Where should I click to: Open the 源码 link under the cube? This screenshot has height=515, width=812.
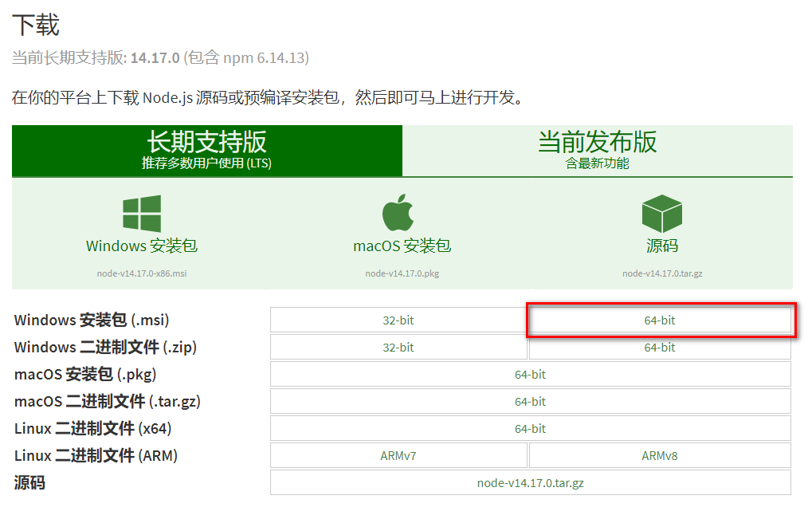tap(662, 246)
